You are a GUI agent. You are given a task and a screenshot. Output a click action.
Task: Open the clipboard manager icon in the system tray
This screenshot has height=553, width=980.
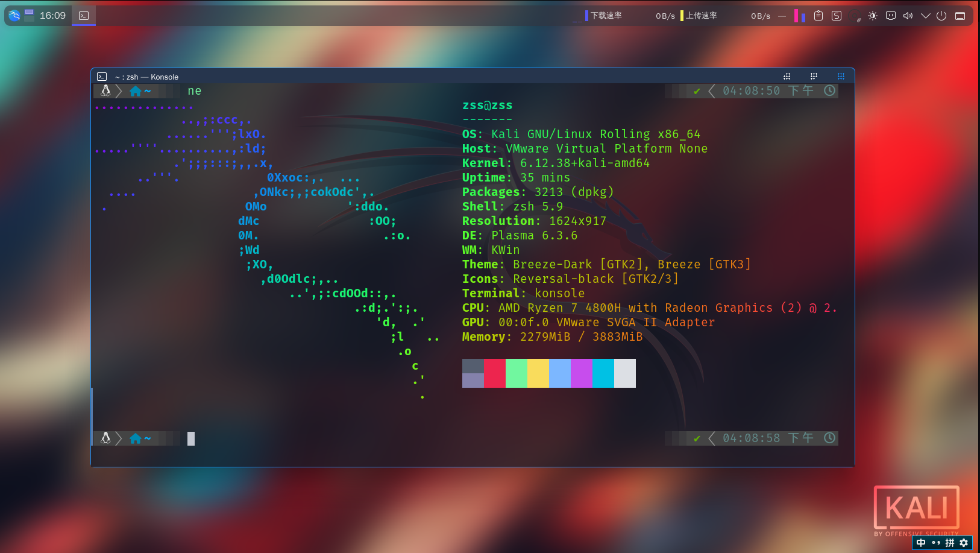(818, 16)
